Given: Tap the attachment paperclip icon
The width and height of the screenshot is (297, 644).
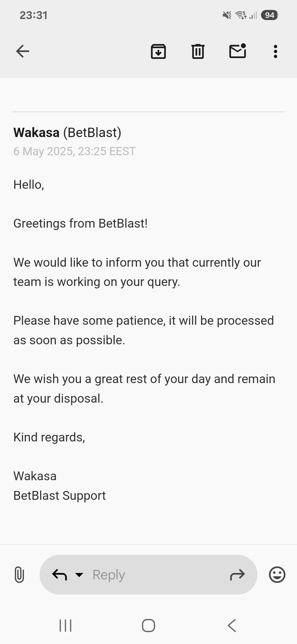Looking at the screenshot, I should tap(19, 575).
